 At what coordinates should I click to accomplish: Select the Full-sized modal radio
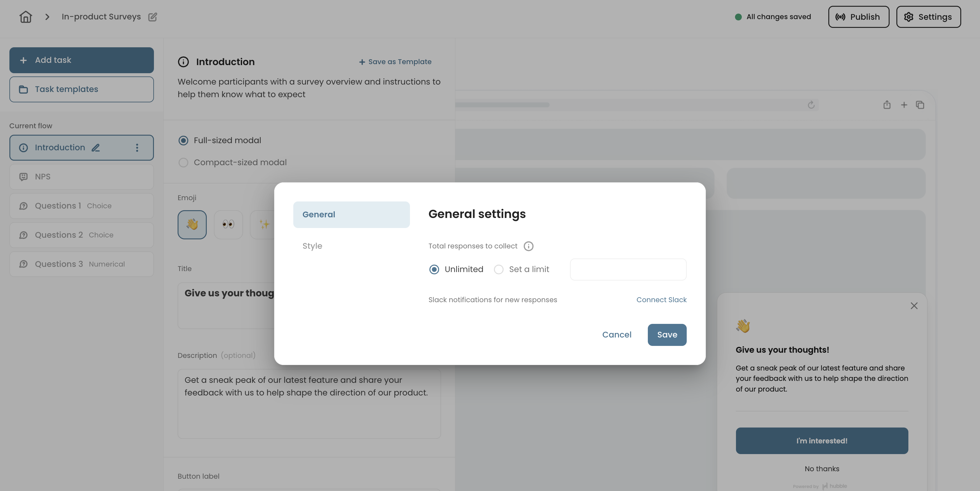coord(183,140)
